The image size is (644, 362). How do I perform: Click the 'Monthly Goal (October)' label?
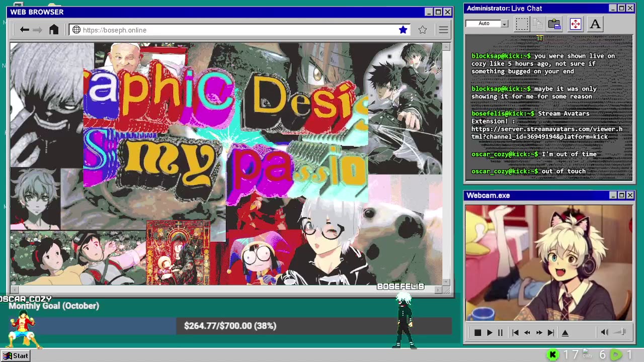coord(54,306)
